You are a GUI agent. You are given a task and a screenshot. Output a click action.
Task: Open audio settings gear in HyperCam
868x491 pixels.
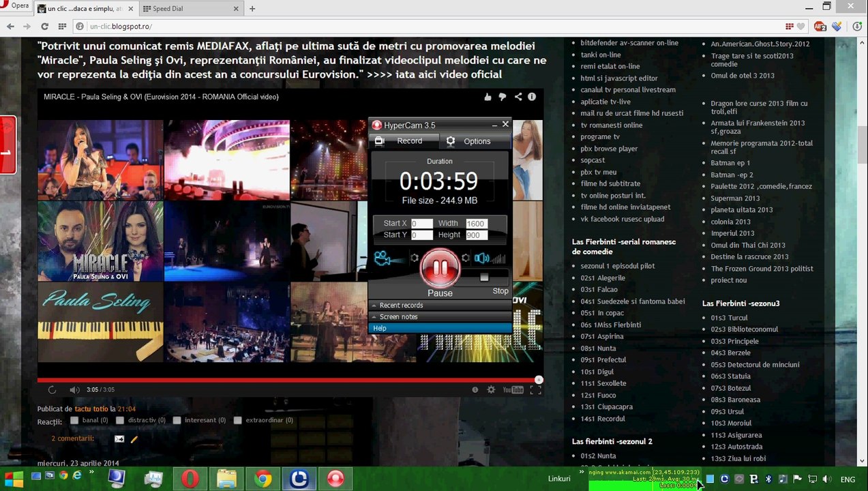pos(466,258)
